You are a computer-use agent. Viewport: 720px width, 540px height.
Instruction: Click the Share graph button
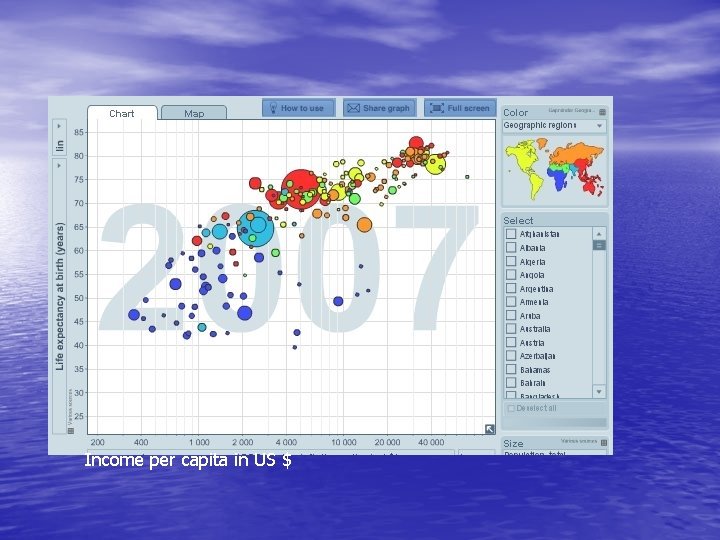[x=379, y=108]
